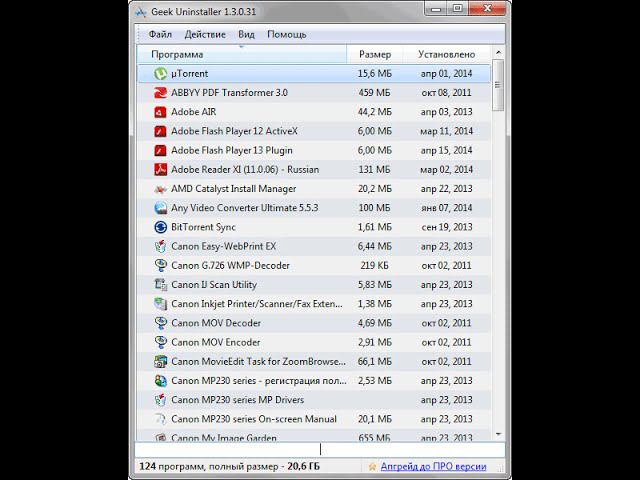This screenshot has width=640, height=480.
Task: Click install date апр 15, 2014
Action: [x=447, y=150]
